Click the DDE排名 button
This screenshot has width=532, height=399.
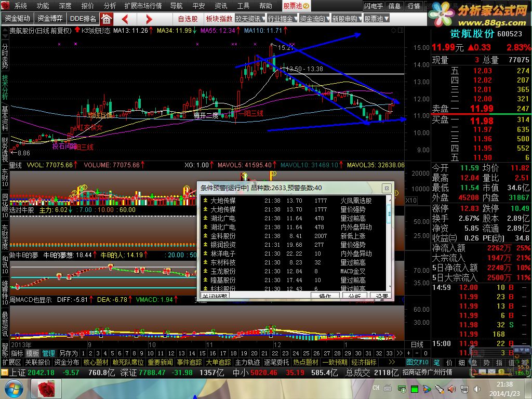83,19
